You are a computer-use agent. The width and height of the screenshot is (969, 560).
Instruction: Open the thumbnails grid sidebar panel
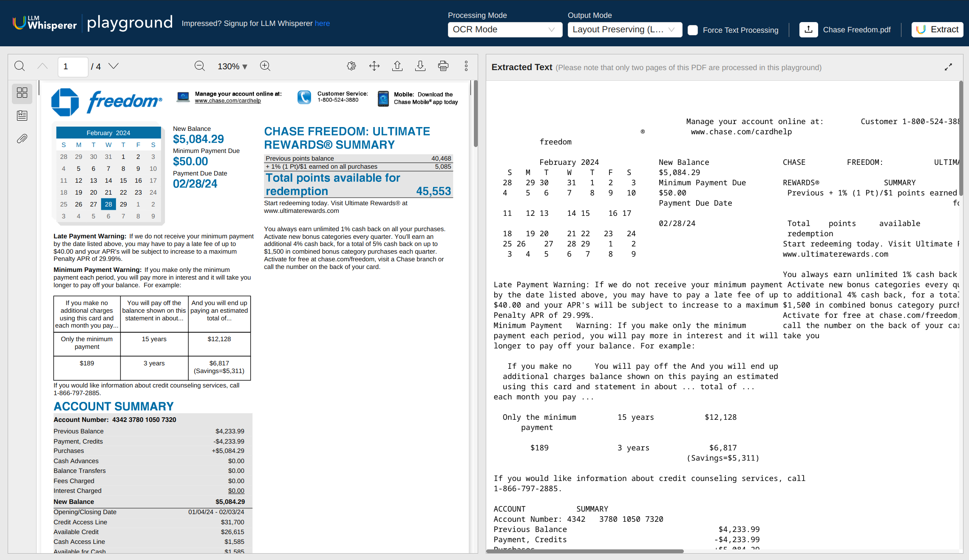pos(22,93)
